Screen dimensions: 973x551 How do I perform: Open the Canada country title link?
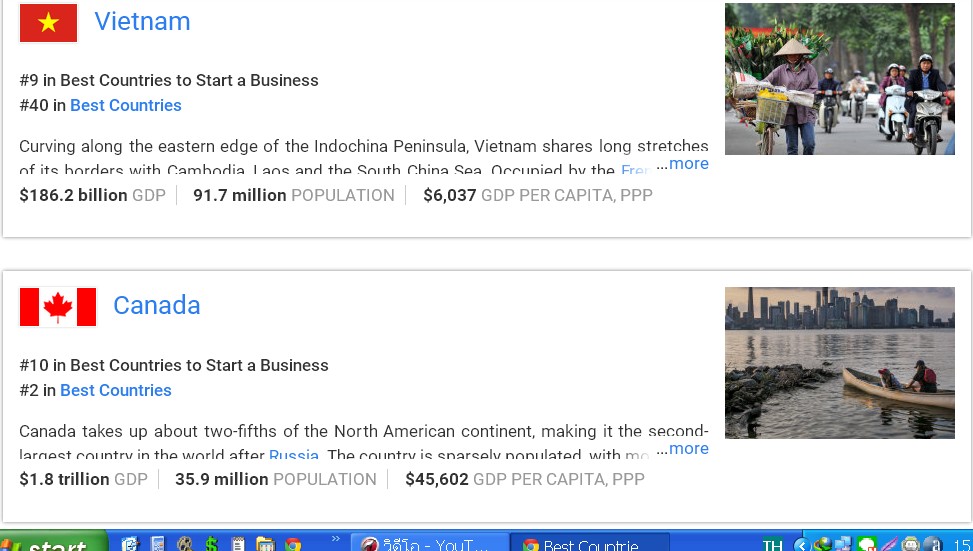[x=157, y=306]
